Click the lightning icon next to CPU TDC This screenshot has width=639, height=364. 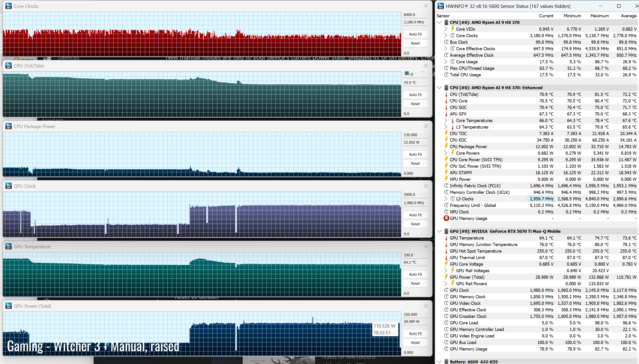click(446, 133)
